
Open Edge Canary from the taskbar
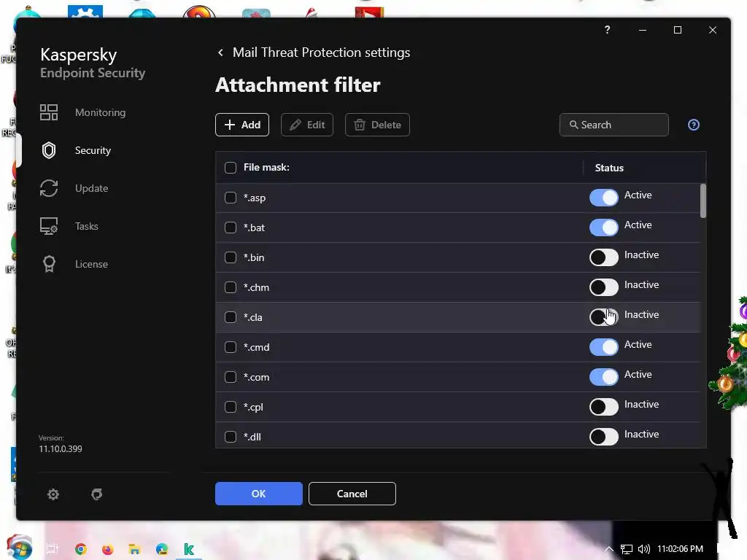[x=162, y=549]
